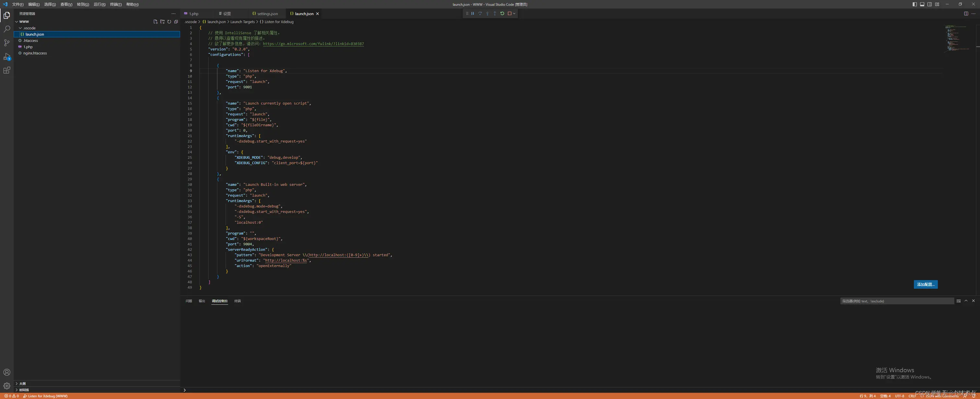Expand the 大纲 outline section

coord(22,383)
